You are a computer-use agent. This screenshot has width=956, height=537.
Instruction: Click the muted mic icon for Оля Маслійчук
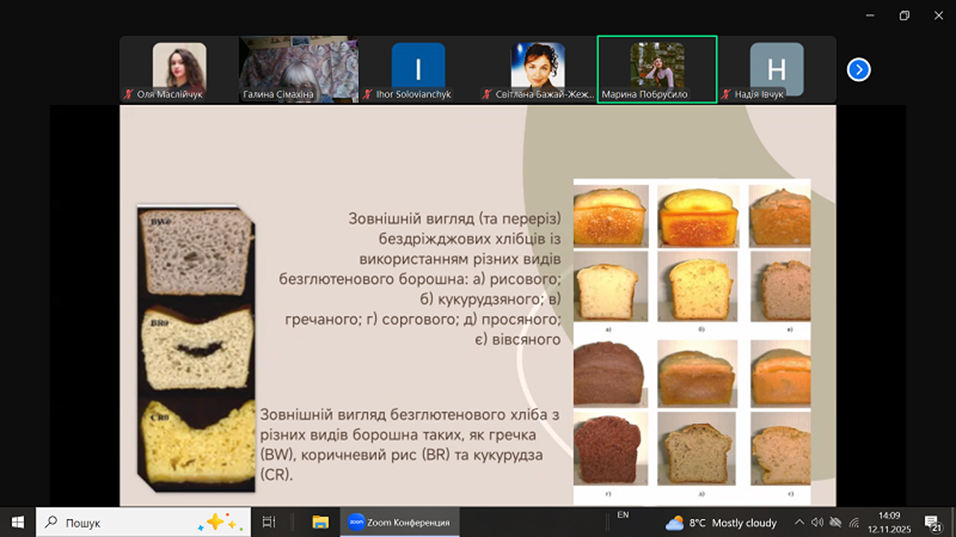(128, 94)
